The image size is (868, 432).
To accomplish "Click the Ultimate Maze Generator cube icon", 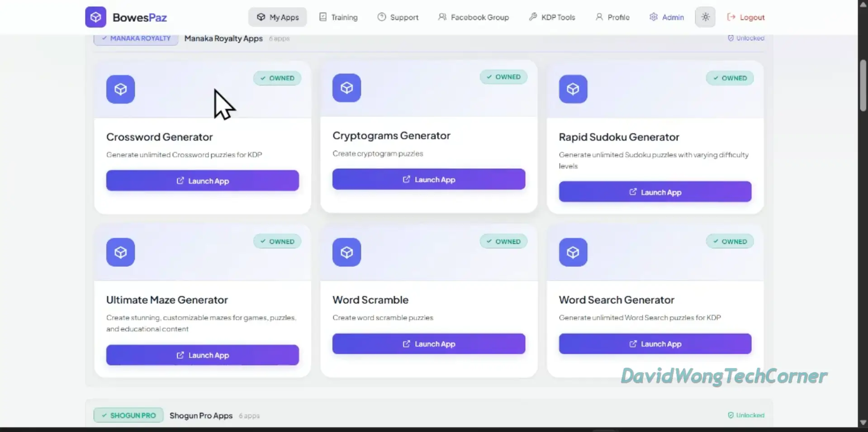I will pos(120,252).
